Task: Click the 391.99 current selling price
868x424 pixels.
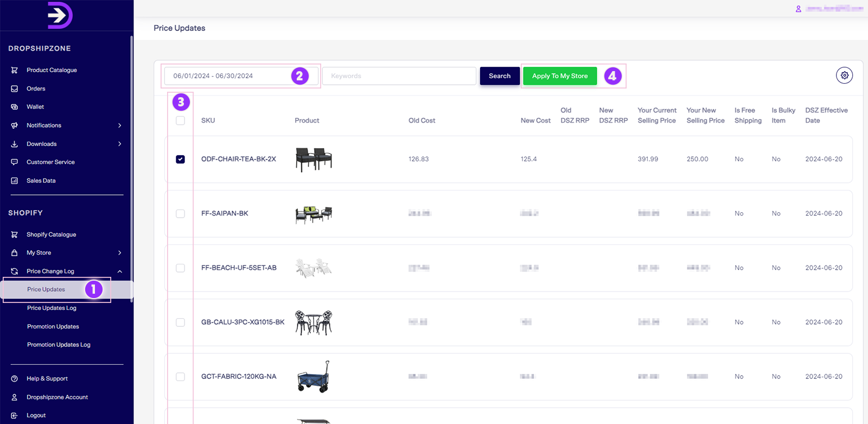Action: coord(648,159)
